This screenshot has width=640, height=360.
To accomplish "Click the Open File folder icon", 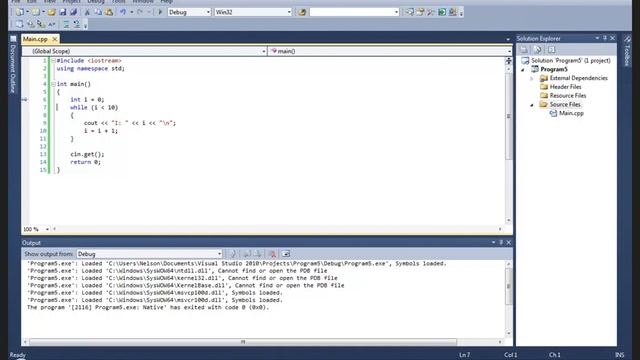I will (51, 12).
